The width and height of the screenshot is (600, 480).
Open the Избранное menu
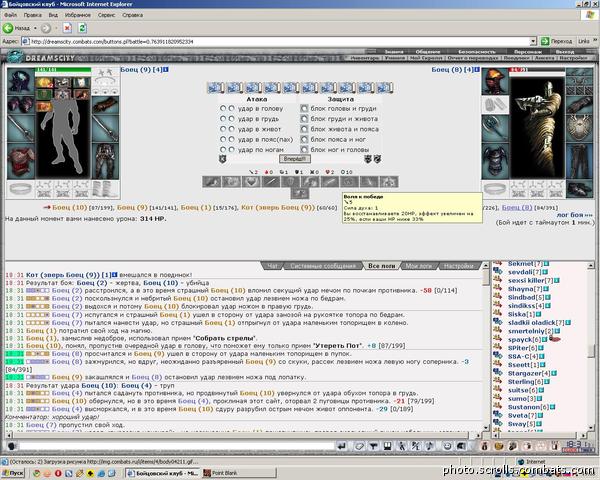[78, 15]
